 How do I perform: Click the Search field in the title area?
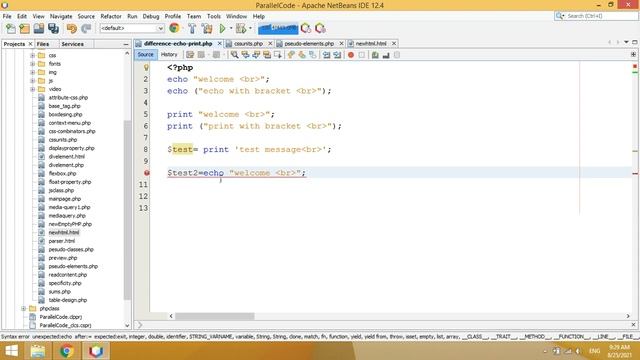point(596,16)
